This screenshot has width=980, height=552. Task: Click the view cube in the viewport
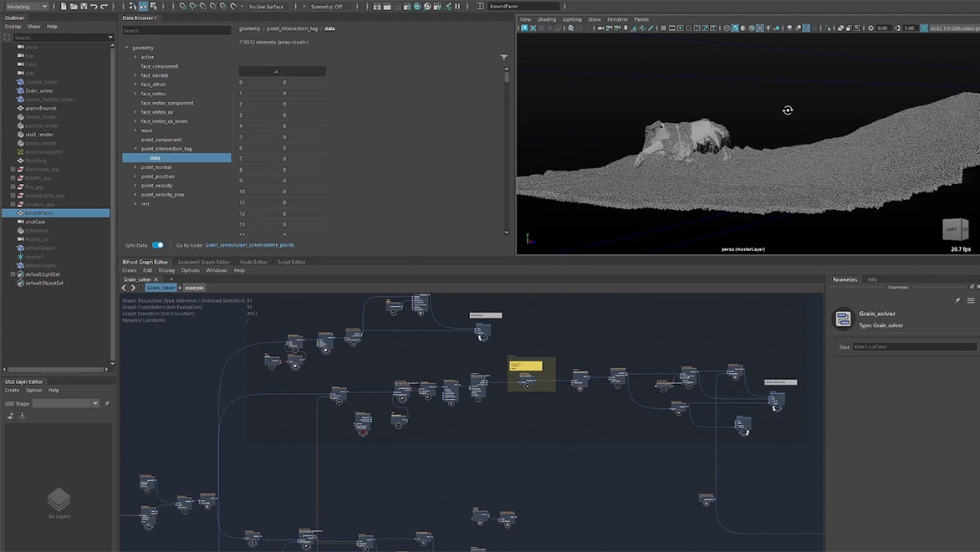click(x=954, y=229)
